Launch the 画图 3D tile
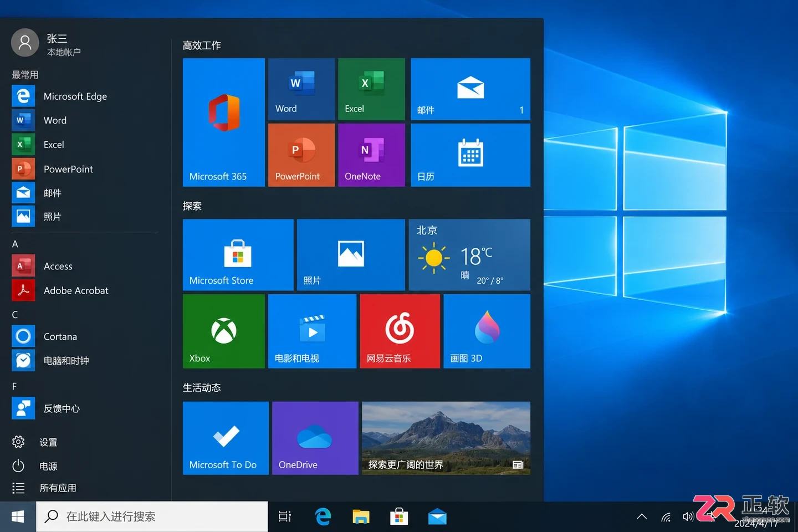 (487, 331)
